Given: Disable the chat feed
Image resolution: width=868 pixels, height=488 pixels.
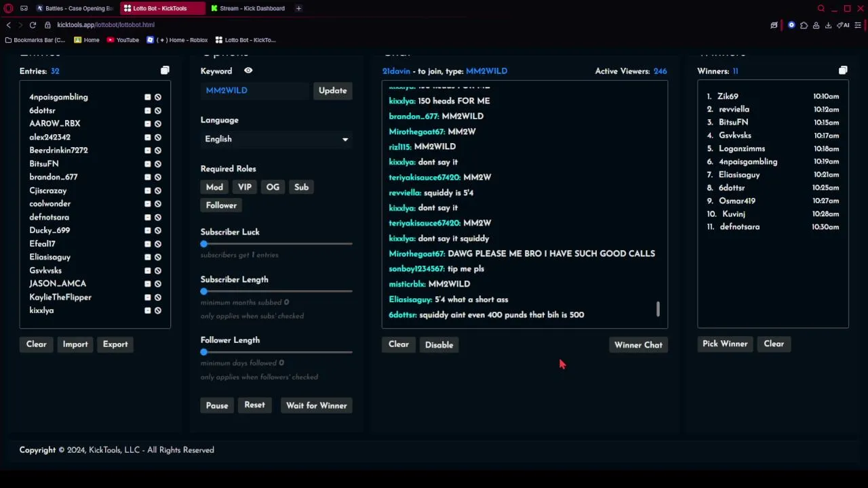Looking at the screenshot, I should pos(439,345).
